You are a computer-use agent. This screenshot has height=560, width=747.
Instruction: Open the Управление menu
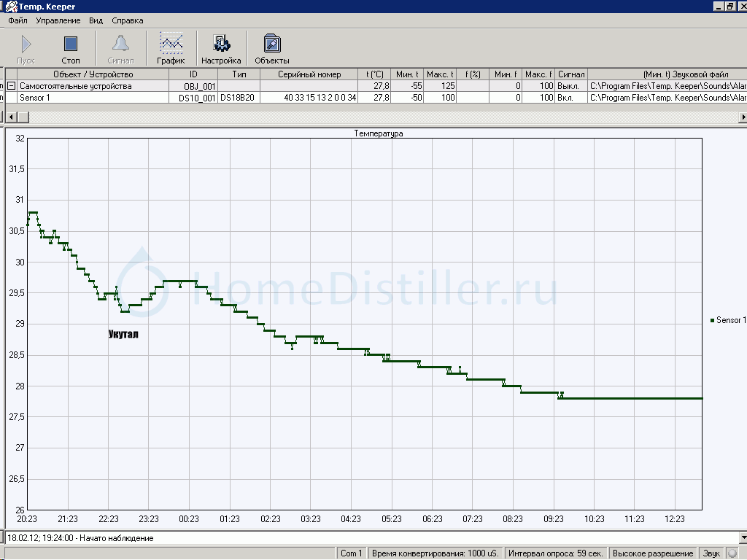pos(58,20)
